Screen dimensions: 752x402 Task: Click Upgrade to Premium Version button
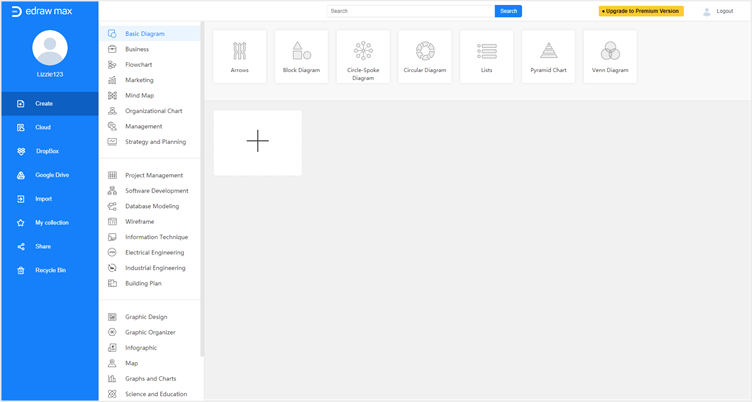point(641,11)
